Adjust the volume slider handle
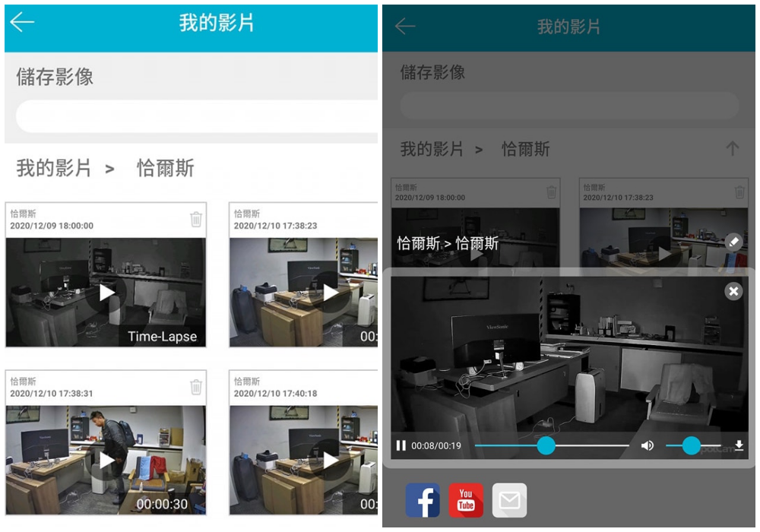The width and height of the screenshot is (760, 532). click(x=691, y=445)
